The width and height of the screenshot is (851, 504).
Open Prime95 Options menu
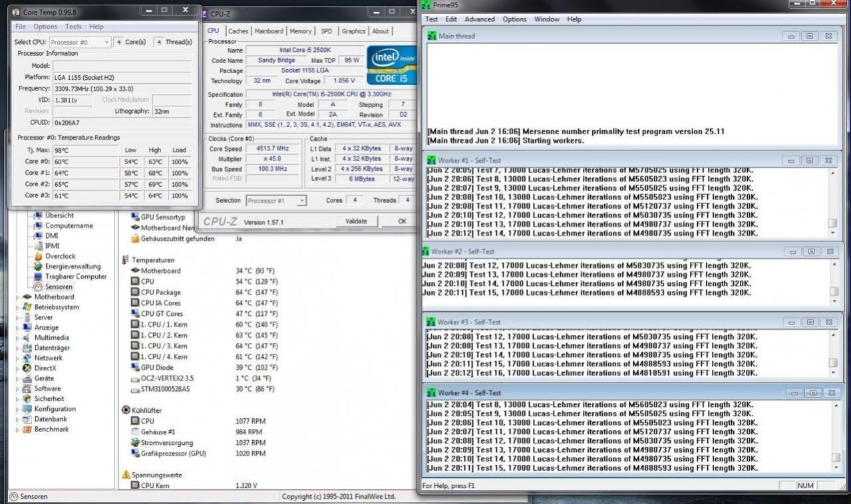[514, 19]
